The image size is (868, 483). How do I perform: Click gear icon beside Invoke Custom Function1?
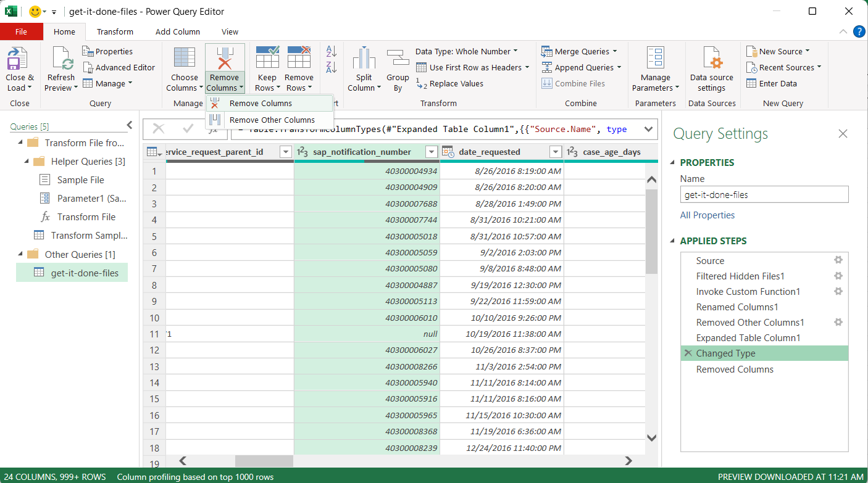click(838, 291)
